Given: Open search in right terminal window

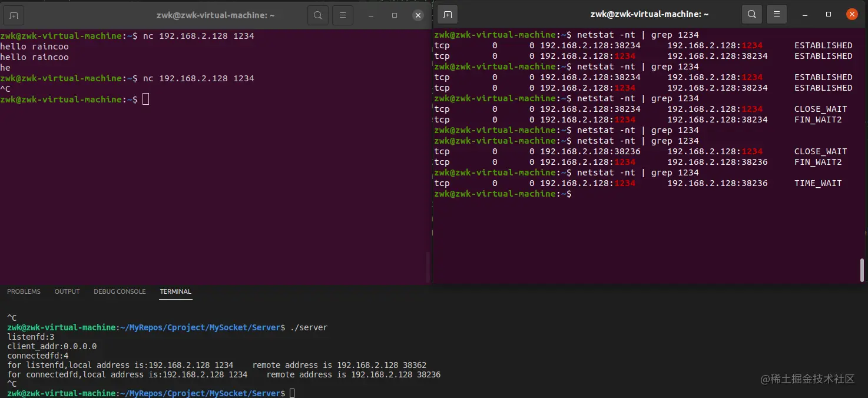Looking at the screenshot, I should (x=752, y=15).
